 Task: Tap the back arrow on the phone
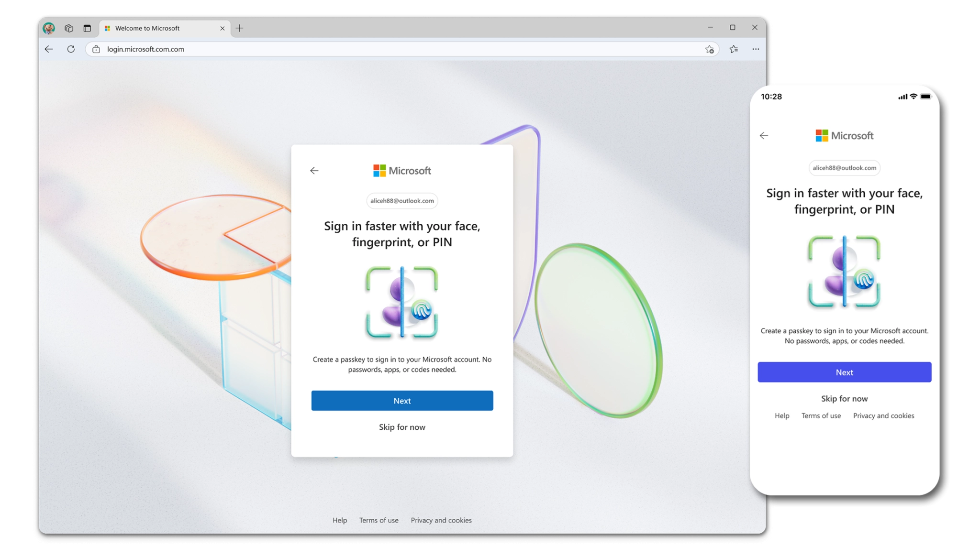coord(764,136)
